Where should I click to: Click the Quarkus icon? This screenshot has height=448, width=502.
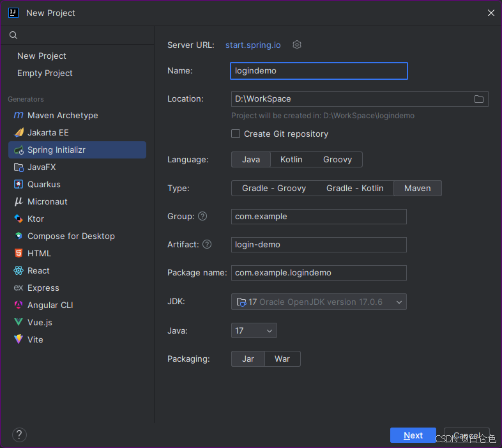[x=19, y=184]
